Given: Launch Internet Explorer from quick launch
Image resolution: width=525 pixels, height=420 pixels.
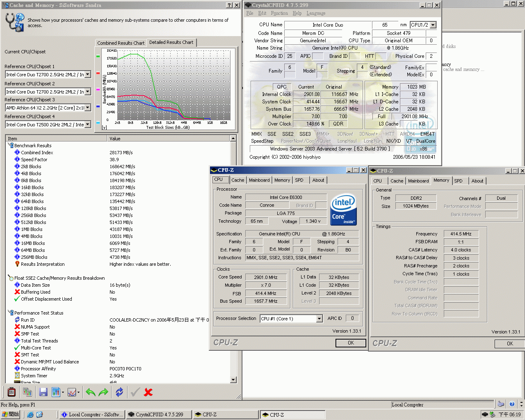Looking at the screenshot, I should click(30, 415).
